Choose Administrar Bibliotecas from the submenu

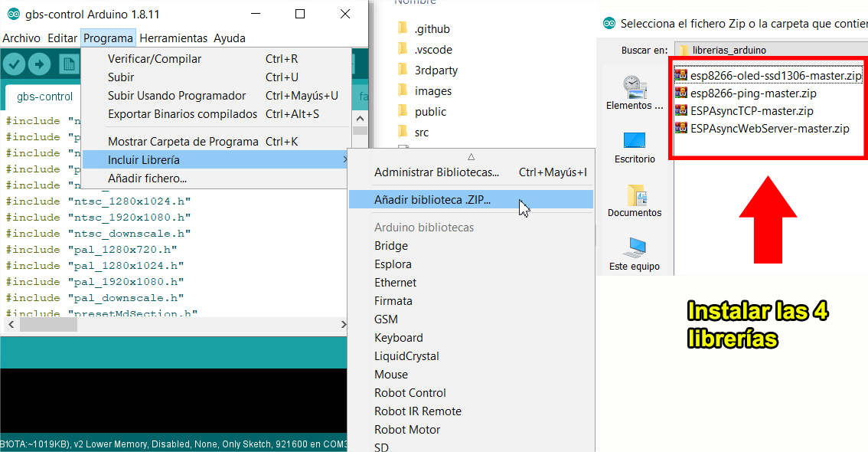tap(436, 172)
